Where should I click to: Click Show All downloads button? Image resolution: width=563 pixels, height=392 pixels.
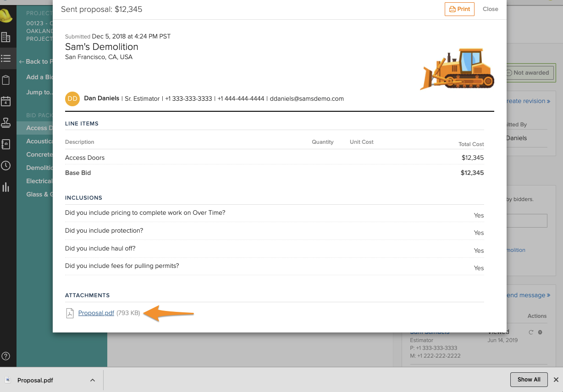[x=529, y=380]
